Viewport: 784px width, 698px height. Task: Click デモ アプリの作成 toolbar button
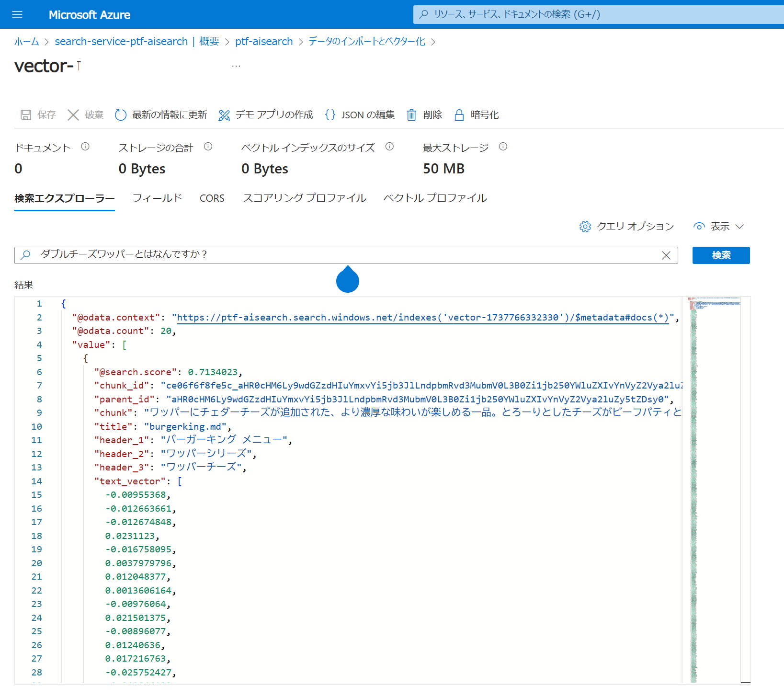pos(266,115)
